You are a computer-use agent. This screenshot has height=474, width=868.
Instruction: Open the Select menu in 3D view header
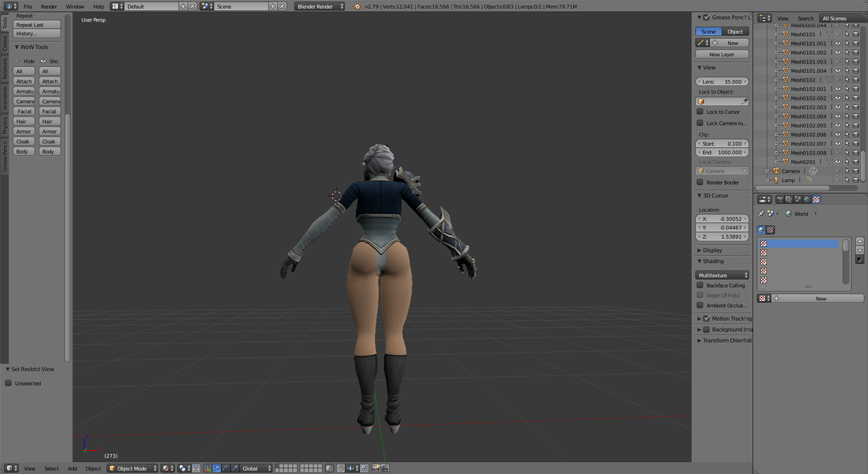tap(52, 469)
